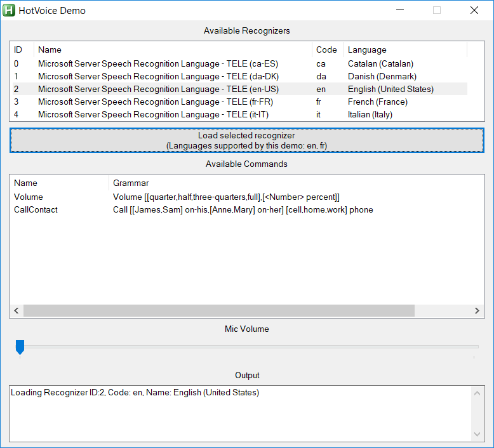This screenshot has height=448, width=494.
Task: Select the Danish (da-DK) recognizer row
Action: point(240,77)
